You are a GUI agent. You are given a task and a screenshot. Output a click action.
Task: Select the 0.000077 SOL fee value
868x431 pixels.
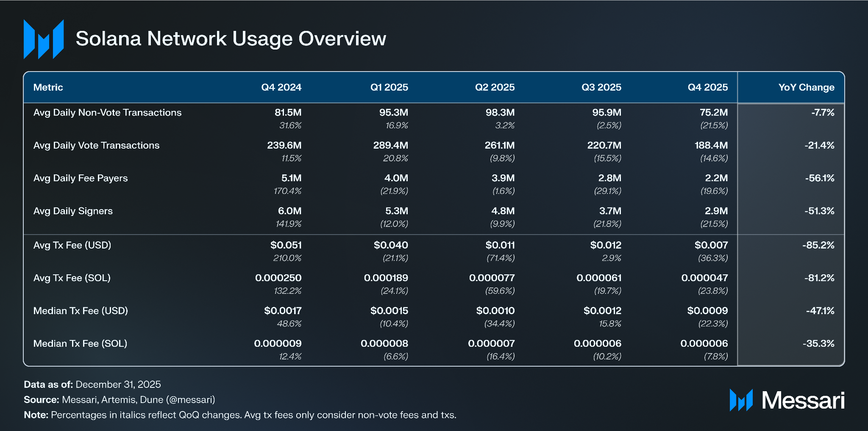(492, 278)
